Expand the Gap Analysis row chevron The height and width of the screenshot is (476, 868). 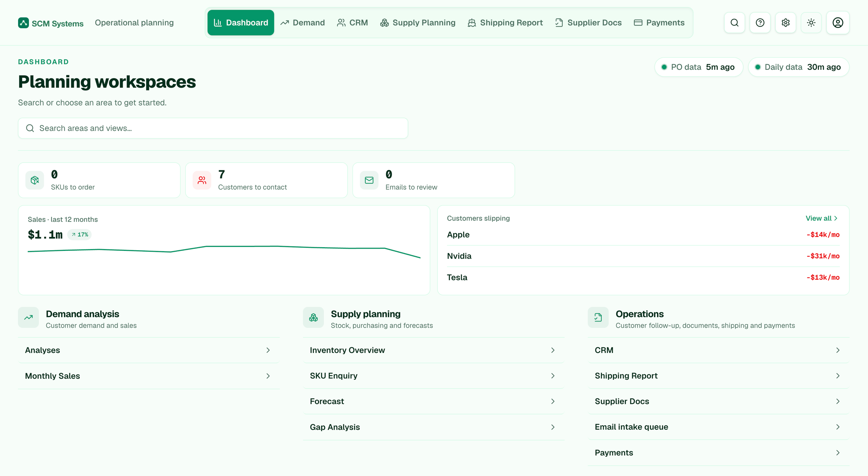pyautogui.click(x=553, y=427)
